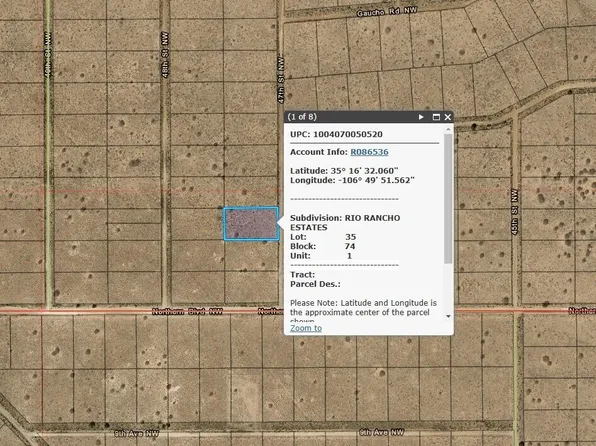Image resolution: width=596 pixels, height=446 pixels.
Task: Click the Gaucho Rd NW map label
Action: [x=387, y=12]
